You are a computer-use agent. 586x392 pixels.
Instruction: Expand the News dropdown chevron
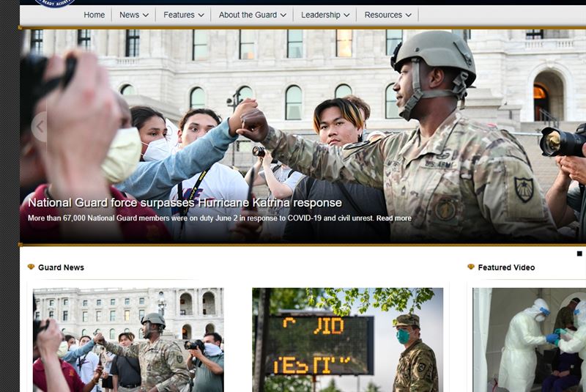click(x=146, y=15)
